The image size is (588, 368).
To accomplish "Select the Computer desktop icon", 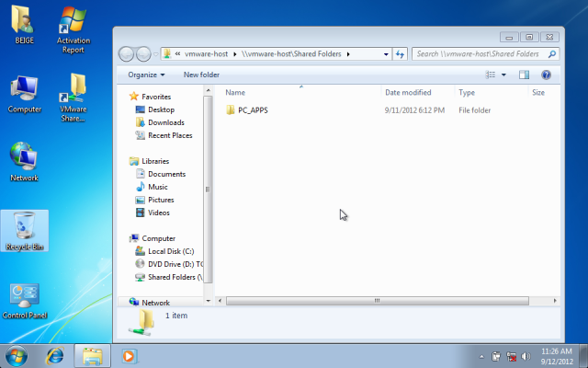I will point(25,94).
